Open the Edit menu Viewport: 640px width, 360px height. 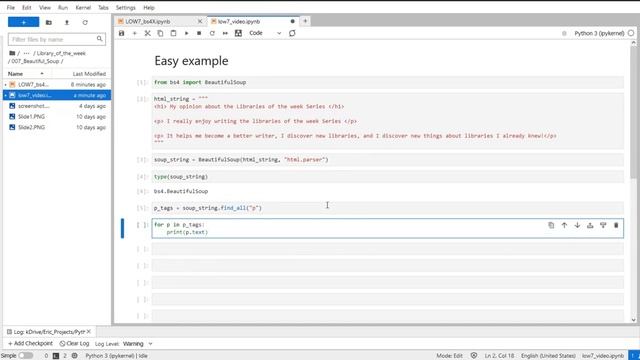(27, 7)
